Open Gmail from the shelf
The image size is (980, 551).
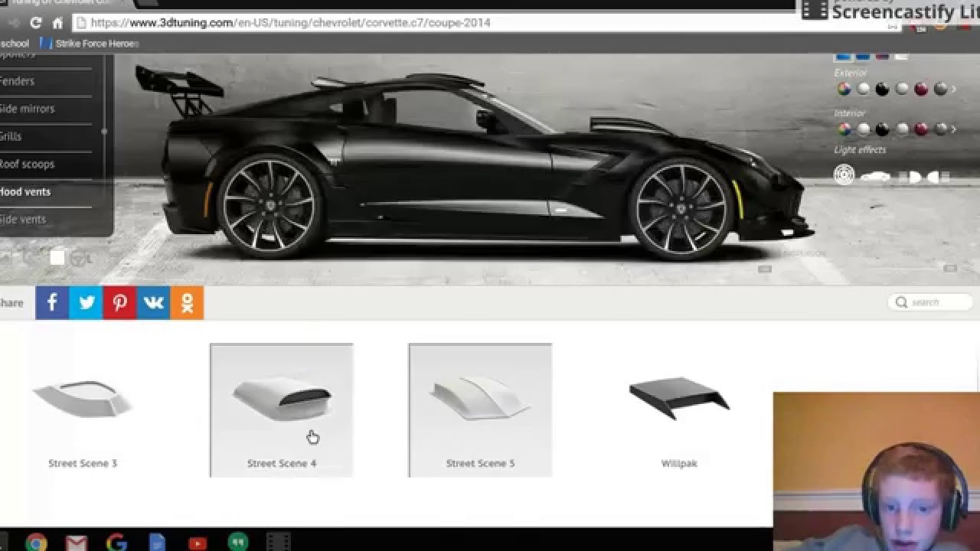[76, 543]
